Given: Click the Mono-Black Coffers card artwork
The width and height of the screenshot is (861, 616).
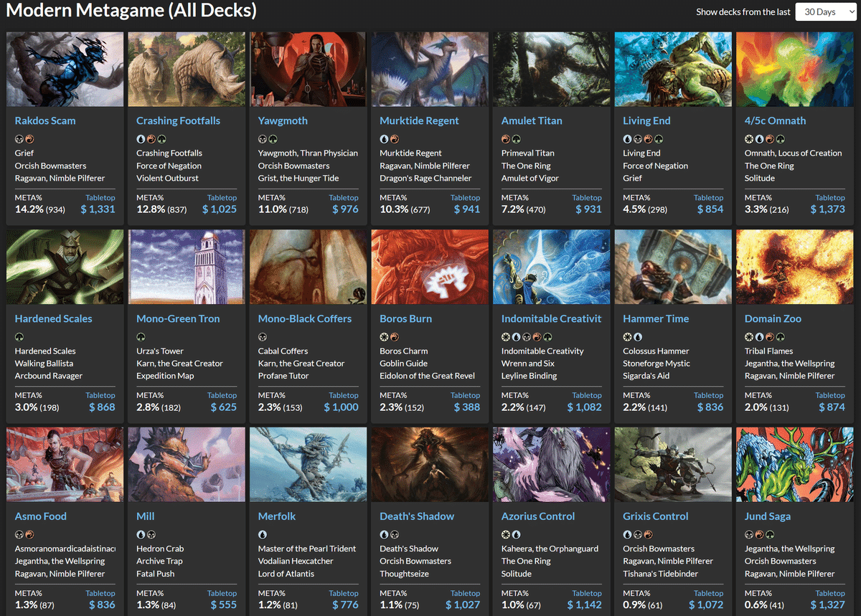Looking at the screenshot, I should pyautogui.click(x=309, y=267).
